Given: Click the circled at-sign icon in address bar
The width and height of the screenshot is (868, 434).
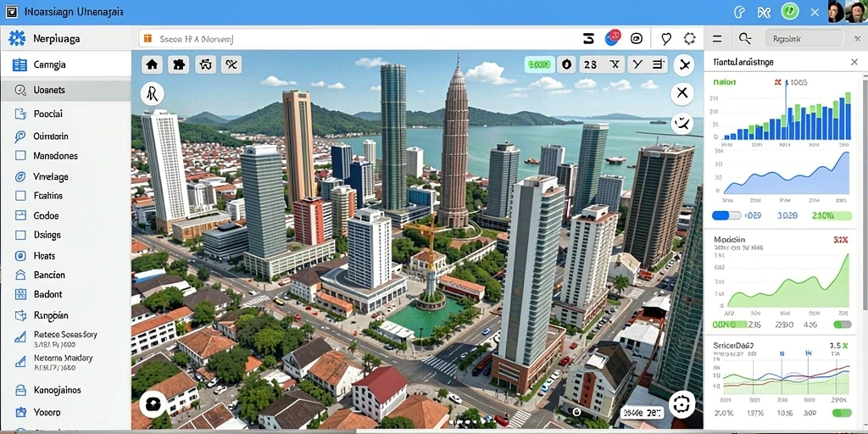Looking at the screenshot, I should pos(637,38).
